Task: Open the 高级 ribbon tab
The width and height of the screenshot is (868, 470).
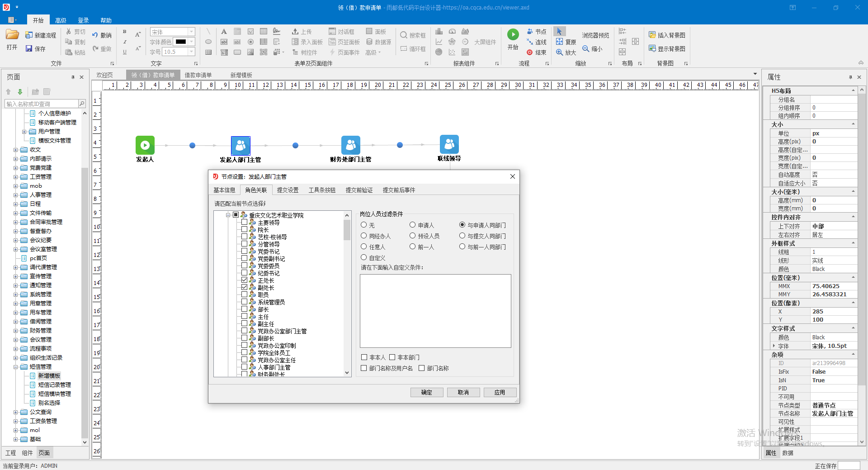Action: click(x=61, y=20)
